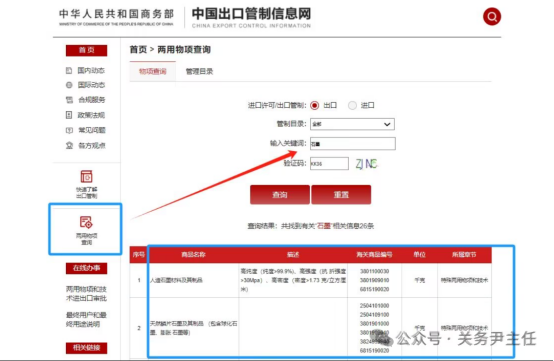
Task: Click the 重置 button
Action: pyautogui.click(x=341, y=195)
